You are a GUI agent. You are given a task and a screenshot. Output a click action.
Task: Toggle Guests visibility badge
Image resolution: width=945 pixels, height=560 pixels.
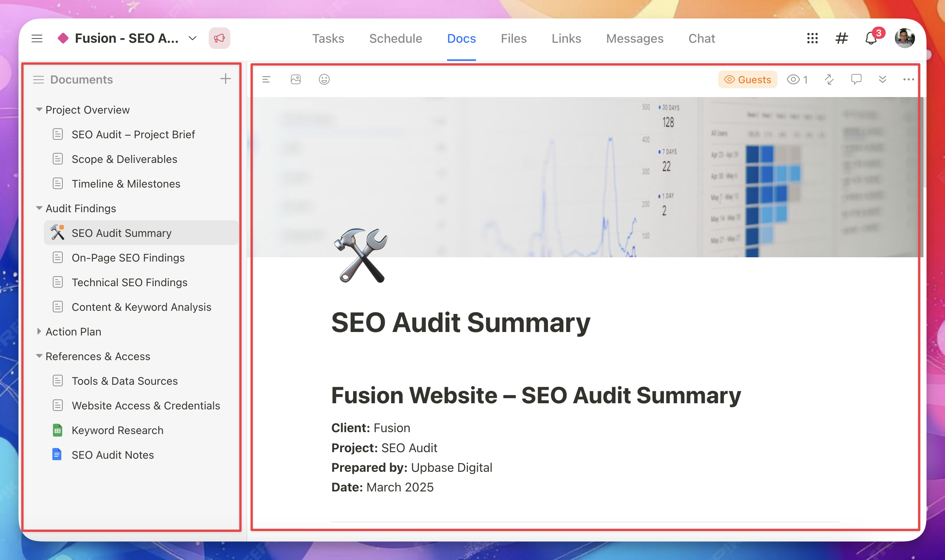(747, 79)
